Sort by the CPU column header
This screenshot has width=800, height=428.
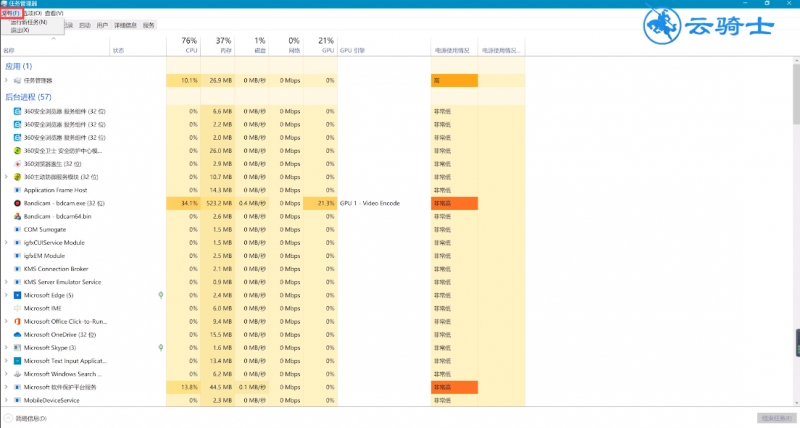pyautogui.click(x=184, y=45)
